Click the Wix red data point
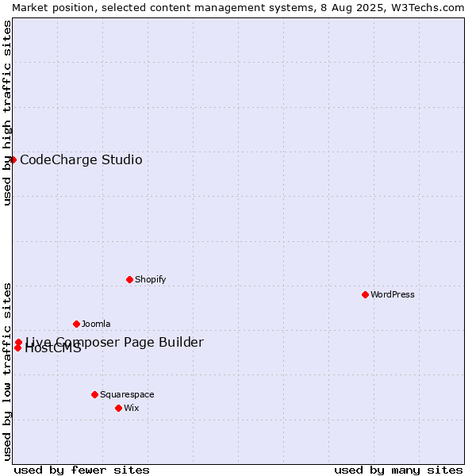Image resolution: width=476 pixels, height=476 pixels. coord(119,408)
